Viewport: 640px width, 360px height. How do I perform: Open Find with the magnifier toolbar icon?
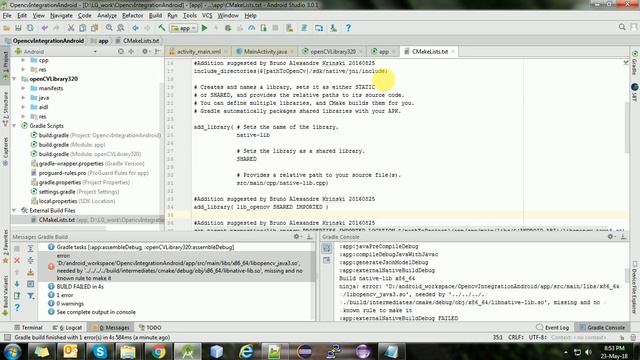[x=109, y=28]
